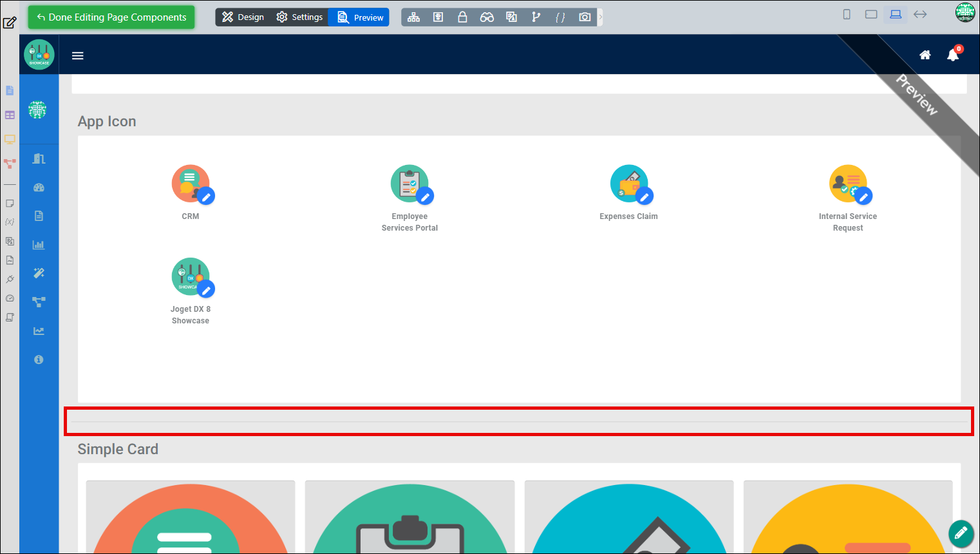980x554 pixels.
Task: Click the green clipboard simple card
Action: tap(410, 517)
